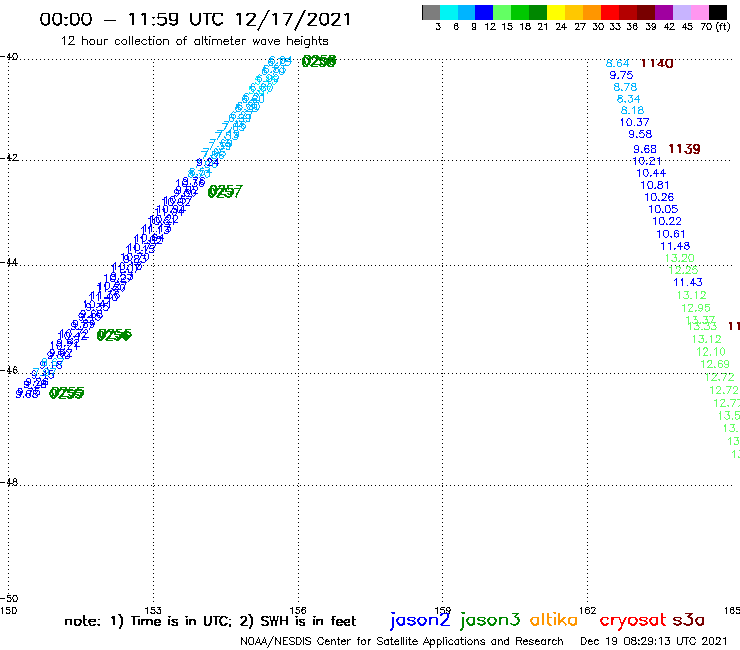Click the blue wave height value '11.43'
This screenshot has width=740, height=650.
(688, 282)
